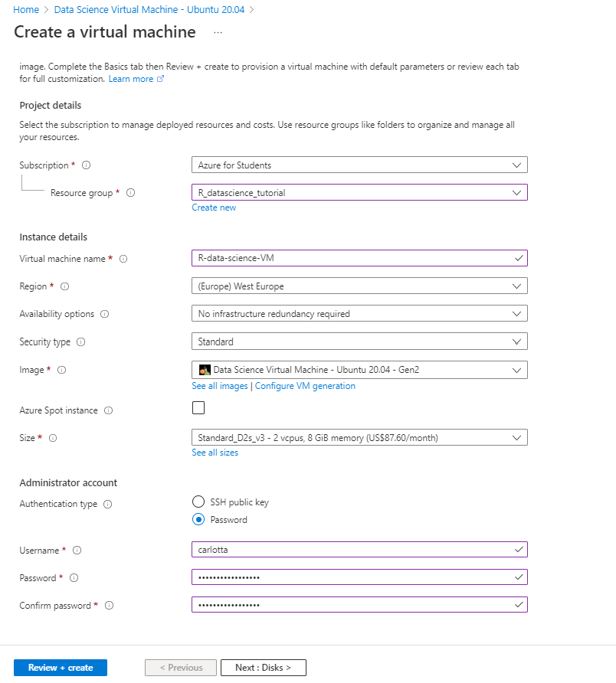
Task: Click the Confirm password input field
Action: 359,605
